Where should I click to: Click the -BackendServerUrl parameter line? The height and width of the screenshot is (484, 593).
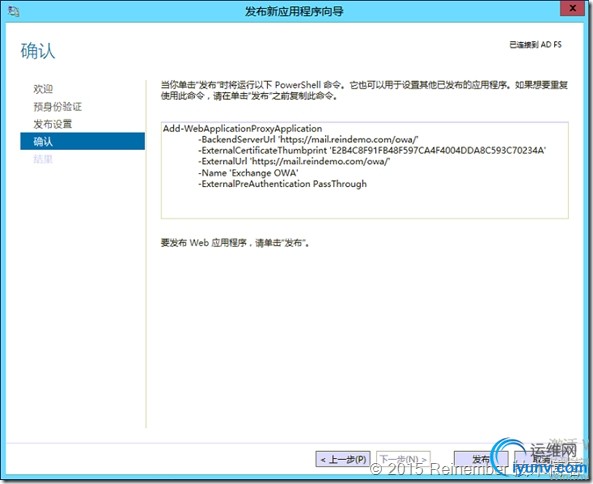[x=308, y=140]
